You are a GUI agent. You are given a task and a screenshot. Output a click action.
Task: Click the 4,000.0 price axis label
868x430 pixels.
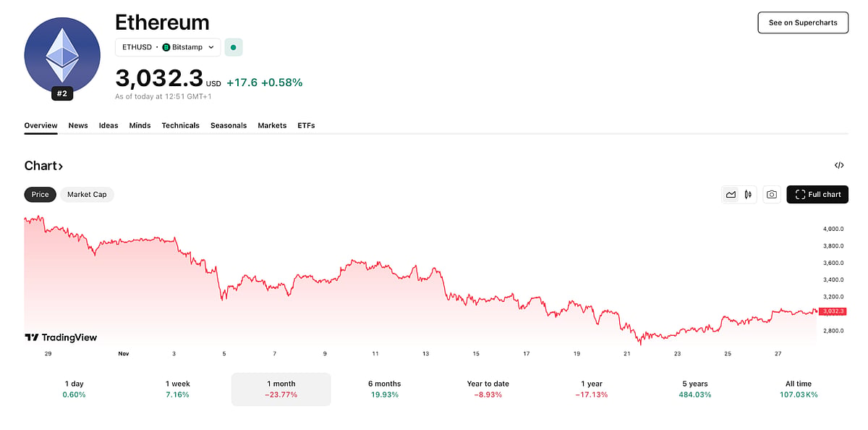(833, 229)
